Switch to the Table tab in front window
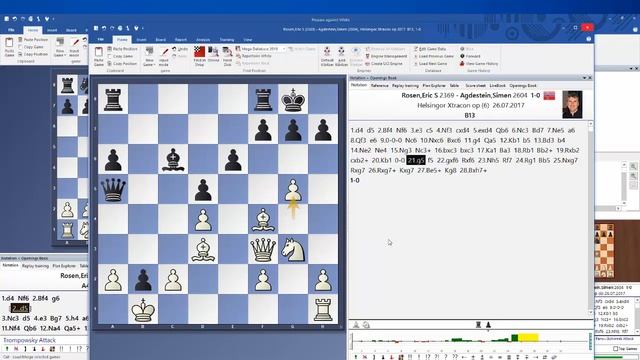 click(454, 86)
